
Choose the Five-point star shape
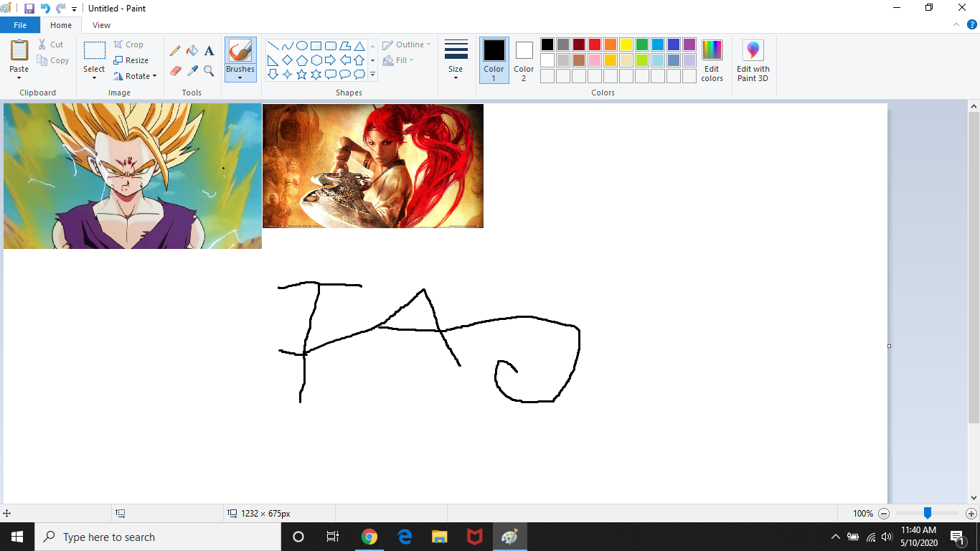[x=302, y=75]
